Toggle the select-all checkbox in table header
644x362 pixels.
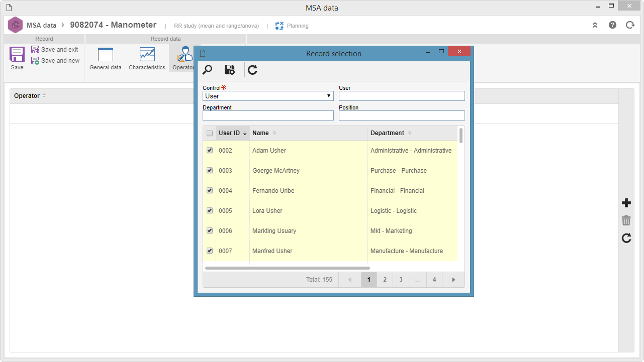pyautogui.click(x=210, y=133)
